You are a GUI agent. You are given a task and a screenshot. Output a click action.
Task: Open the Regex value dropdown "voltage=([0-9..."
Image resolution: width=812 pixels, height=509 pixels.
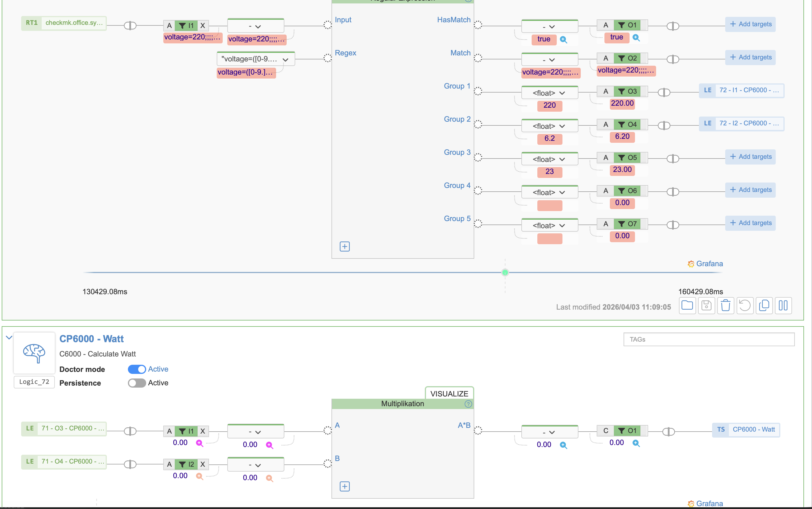click(256, 59)
